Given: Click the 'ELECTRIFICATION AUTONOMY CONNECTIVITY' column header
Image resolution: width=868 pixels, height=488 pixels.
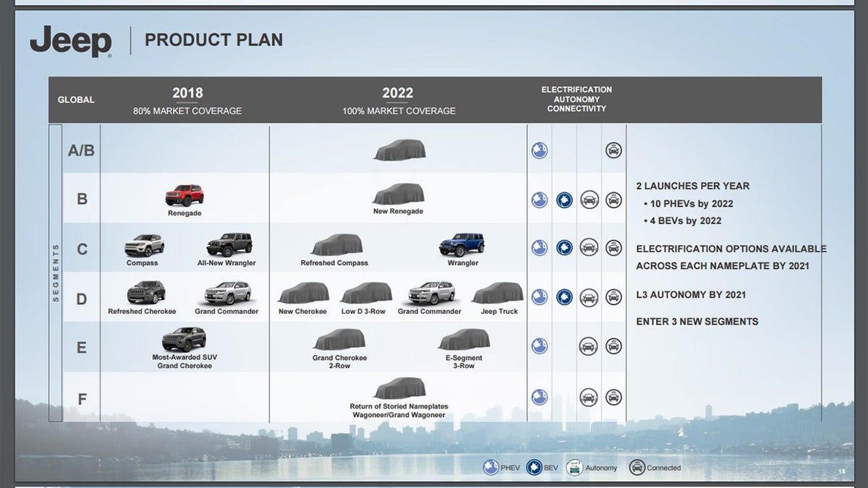Looking at the screenshot, I should (576, 99).
